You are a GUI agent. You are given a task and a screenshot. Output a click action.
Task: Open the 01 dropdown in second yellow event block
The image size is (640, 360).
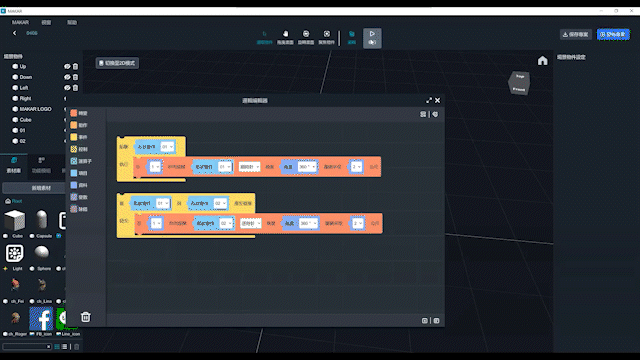(x=162, y=203)
